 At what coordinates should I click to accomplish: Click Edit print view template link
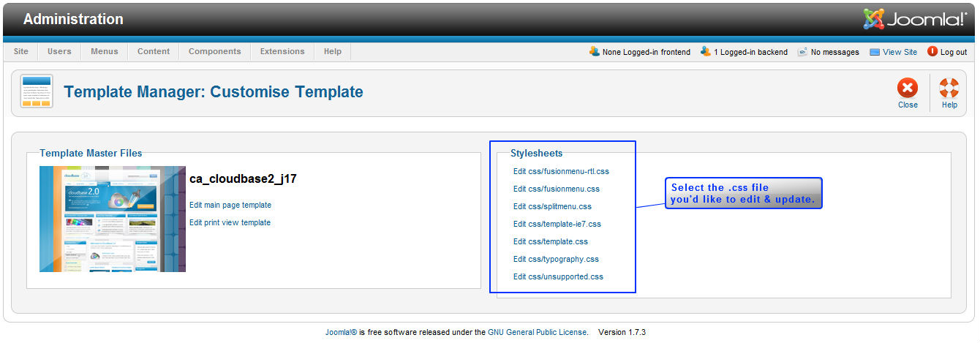pyautogui.click(x=230, y=222)
